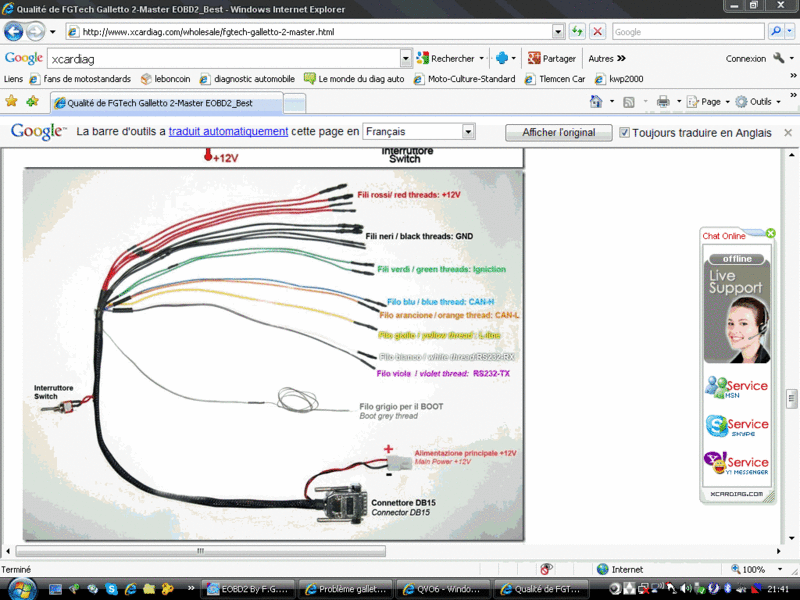
Task: Click the 21:41 clock in tray
Action: (x=777, y=589)
